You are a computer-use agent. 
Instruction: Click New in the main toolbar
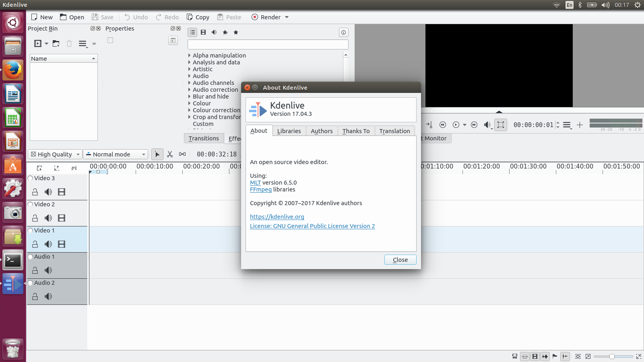(42, 17)
